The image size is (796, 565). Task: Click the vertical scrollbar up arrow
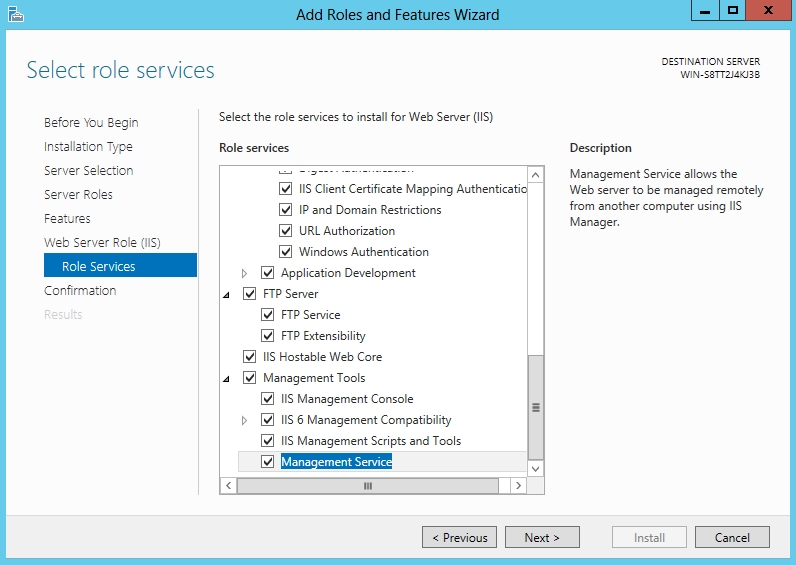[x=536, y=175]
